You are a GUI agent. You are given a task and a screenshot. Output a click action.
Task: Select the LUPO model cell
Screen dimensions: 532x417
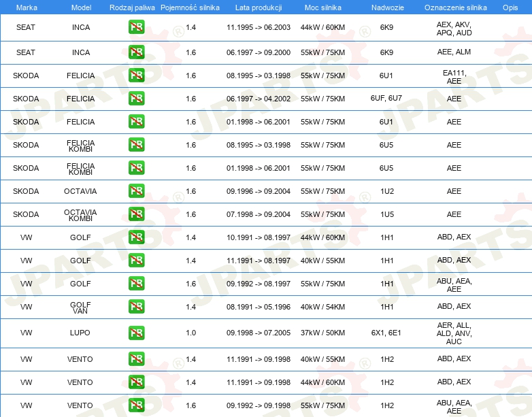point(80,333)
